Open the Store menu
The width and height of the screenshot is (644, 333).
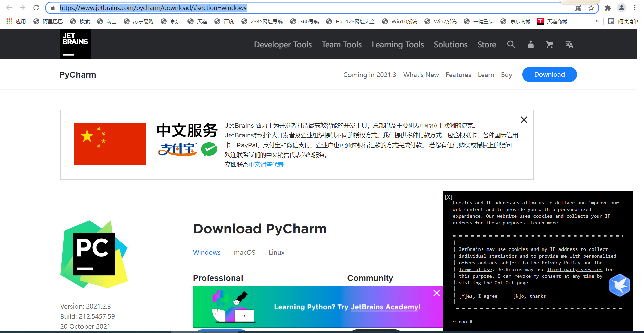tap(487, 45)
